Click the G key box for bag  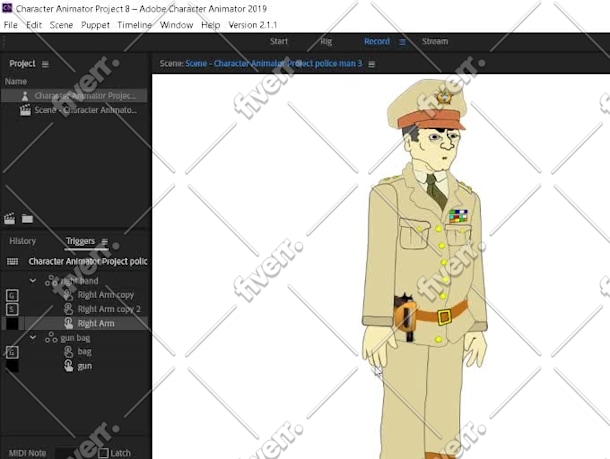pyautogui.click(x=12, y=352)
